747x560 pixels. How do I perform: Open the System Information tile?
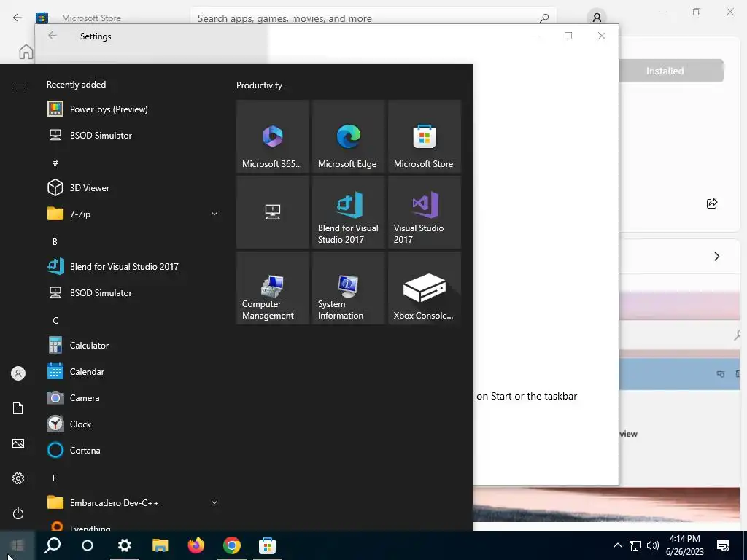click(x=348, y=288)
